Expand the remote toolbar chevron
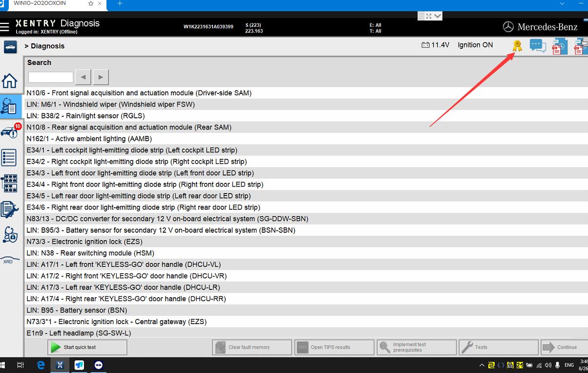588x373 pixels. [438, 16]
